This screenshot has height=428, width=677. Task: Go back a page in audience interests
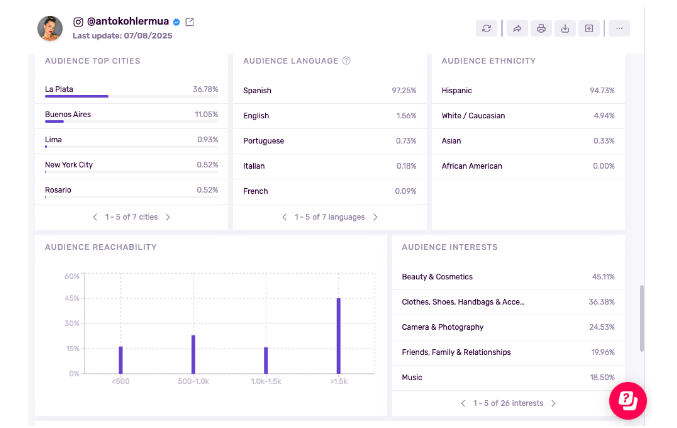coord(462,403)
